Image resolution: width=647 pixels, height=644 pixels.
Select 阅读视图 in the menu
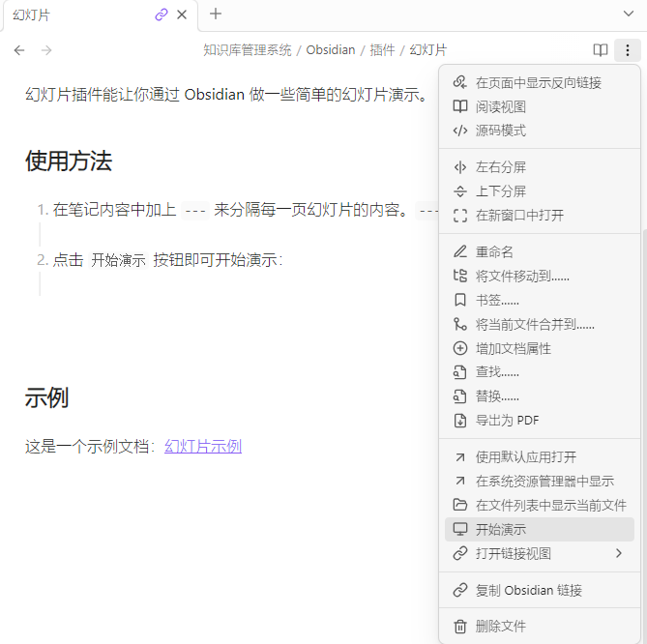tap(540, 107)
